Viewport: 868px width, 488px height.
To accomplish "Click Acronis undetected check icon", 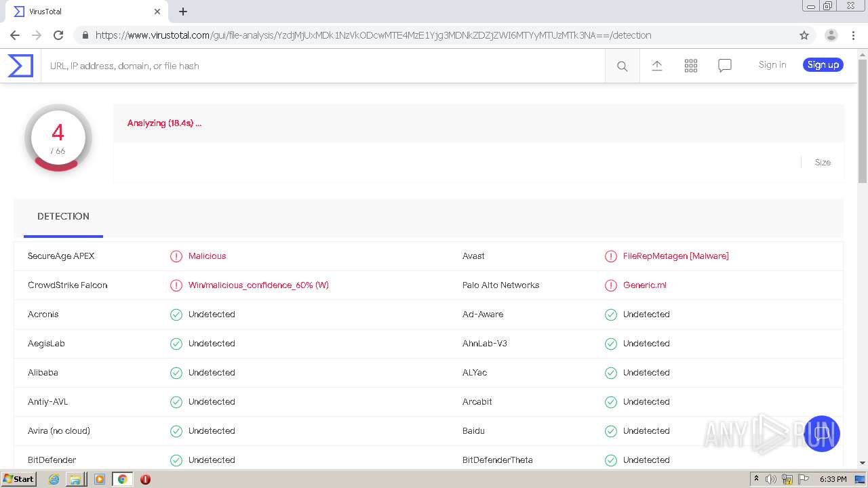I will tap(176, 314).
